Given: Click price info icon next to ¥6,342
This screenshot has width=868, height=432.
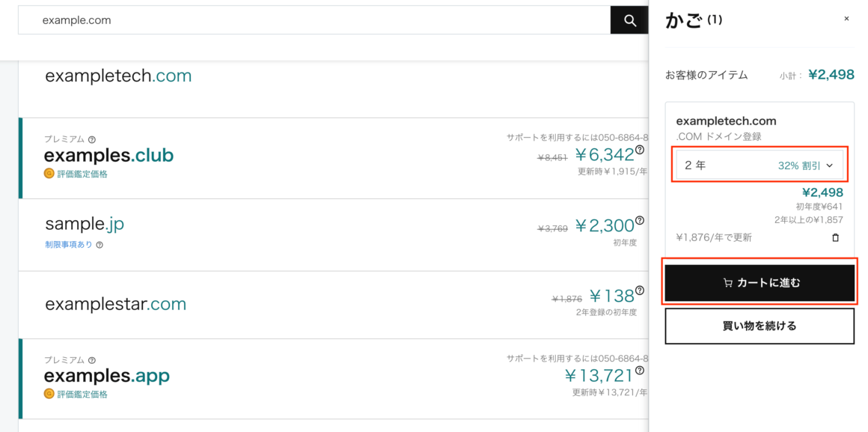Looking at the screenshot, I should [x=639, y=150].
